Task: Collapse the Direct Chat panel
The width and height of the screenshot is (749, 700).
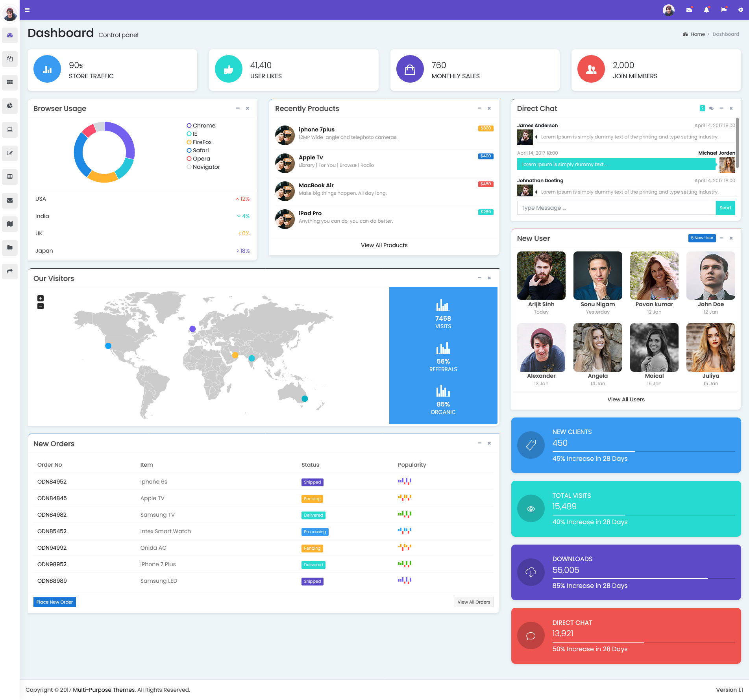Action: pos(721,108)
